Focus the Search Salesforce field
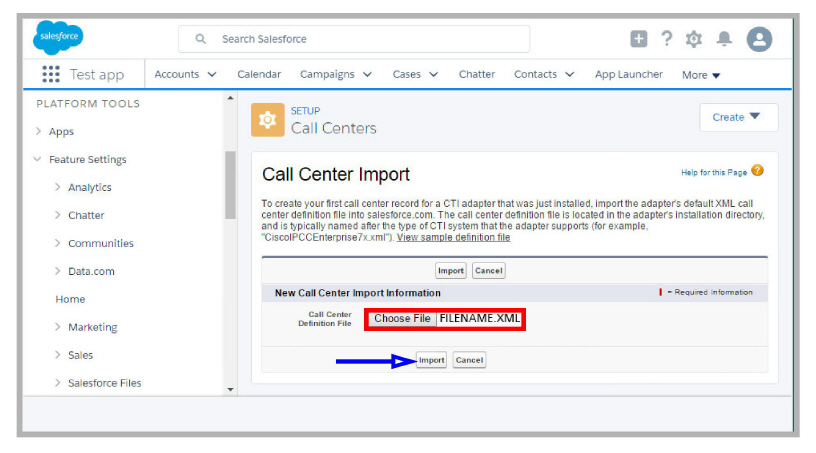The height and width of the screenshot is (453, 816). 354,39
